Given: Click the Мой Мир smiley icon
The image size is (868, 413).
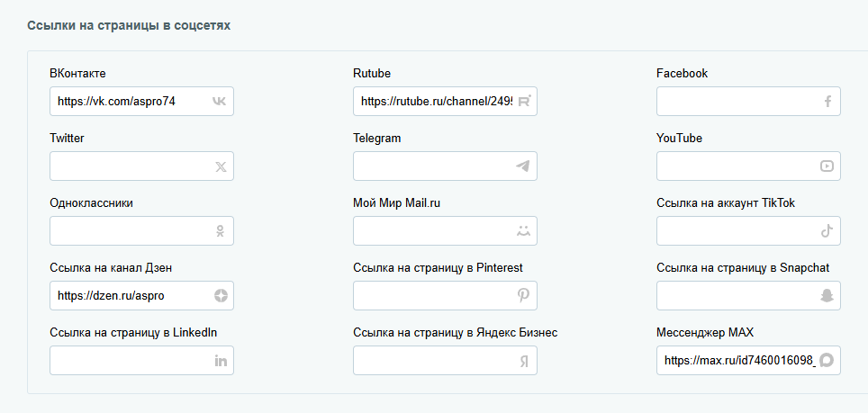Looking at the screenshot, I should 524,231.
